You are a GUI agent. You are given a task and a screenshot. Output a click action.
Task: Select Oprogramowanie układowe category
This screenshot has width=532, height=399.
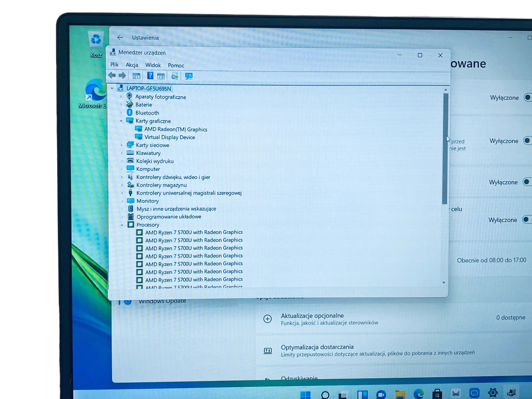pos(169,217)
